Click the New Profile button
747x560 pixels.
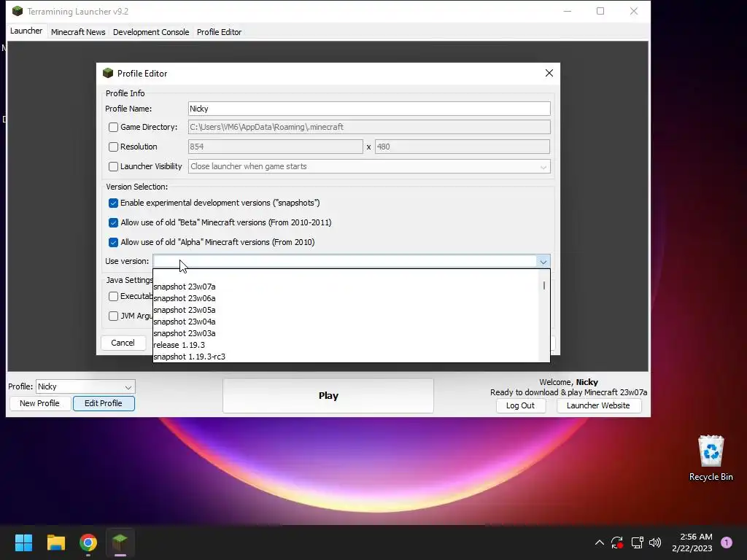coord(39,403)
